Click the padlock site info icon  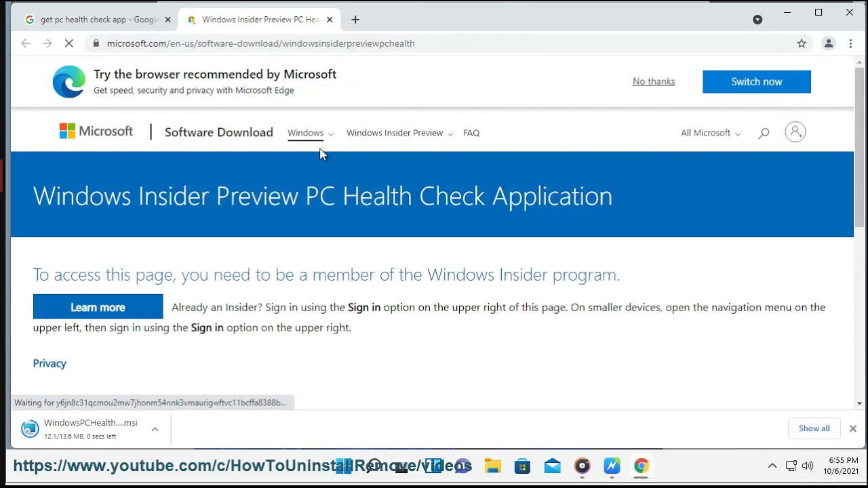(x=96, y=43)
